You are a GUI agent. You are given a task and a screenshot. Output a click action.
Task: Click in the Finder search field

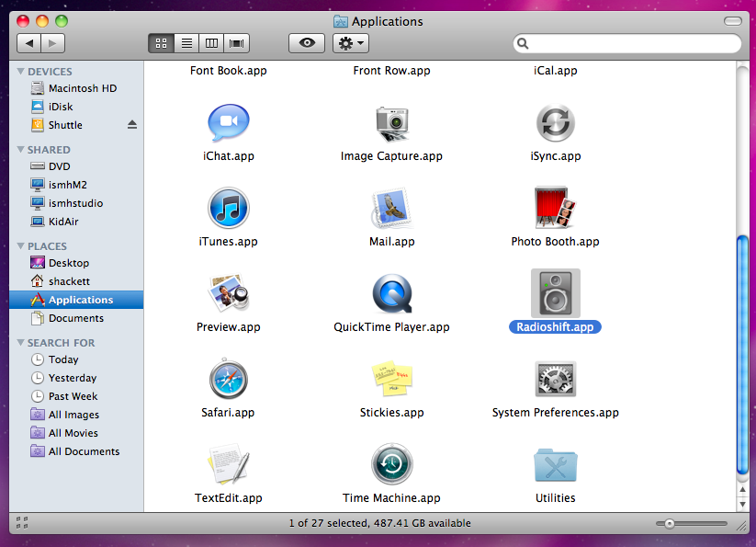click(627, 43)
